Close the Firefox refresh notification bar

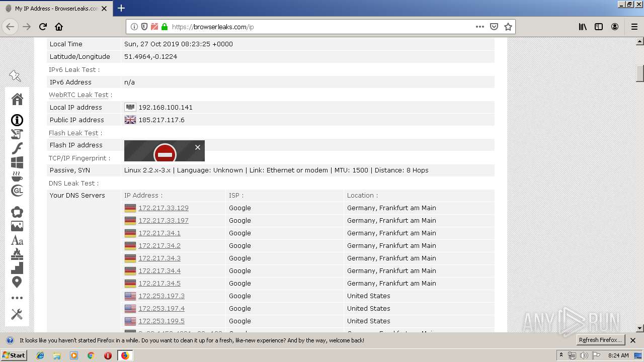tap(633, 340)
